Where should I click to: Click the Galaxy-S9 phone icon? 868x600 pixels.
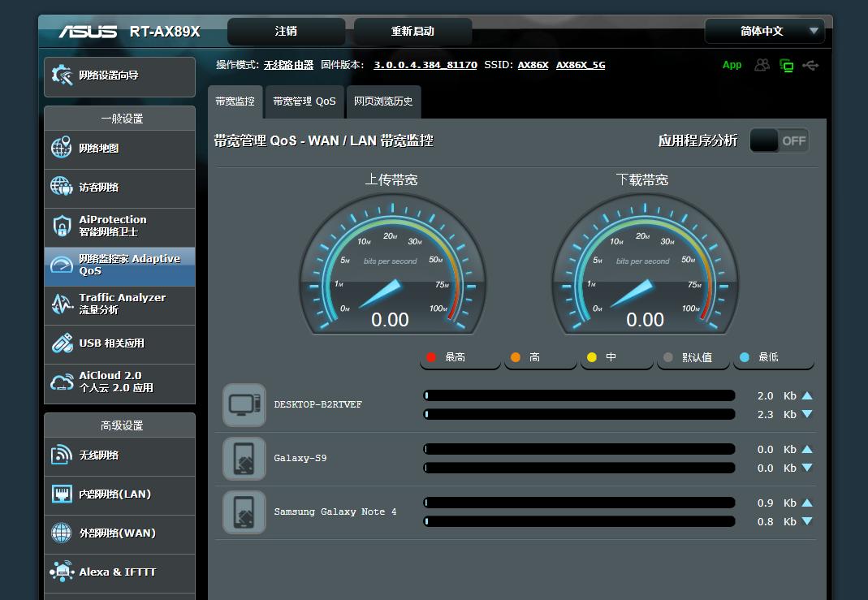click(x=244, y=458)
